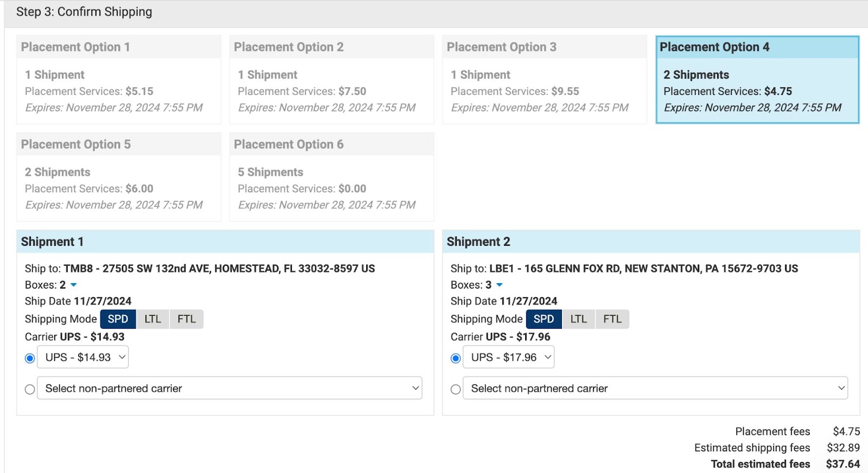Pick the Placement Option 5 card
The image size is (868, 473).
(119, 177)
